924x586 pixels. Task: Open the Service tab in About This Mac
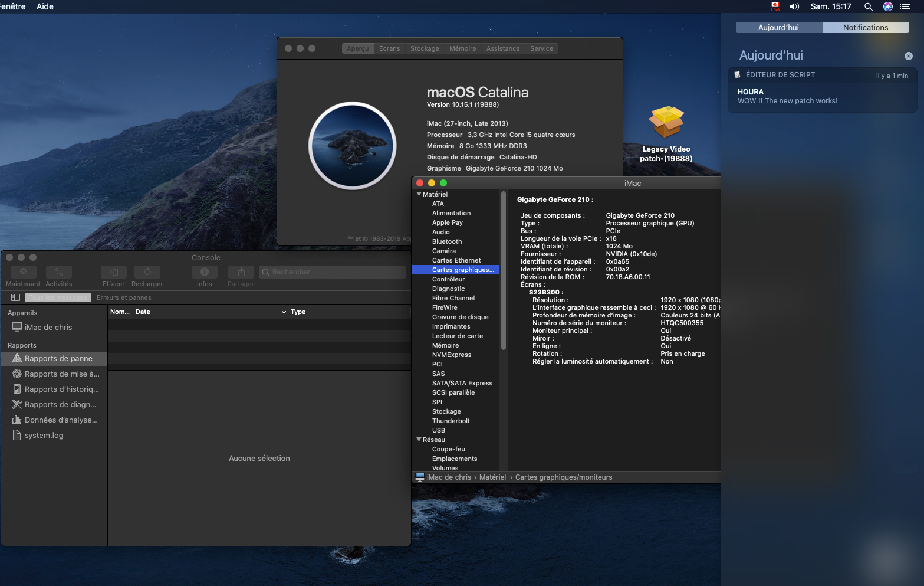click(541, 48)
